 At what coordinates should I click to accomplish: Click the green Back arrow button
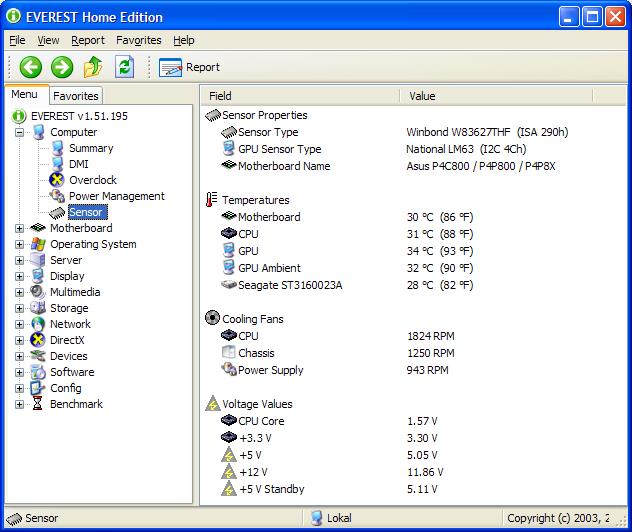(x=31, y=67)
